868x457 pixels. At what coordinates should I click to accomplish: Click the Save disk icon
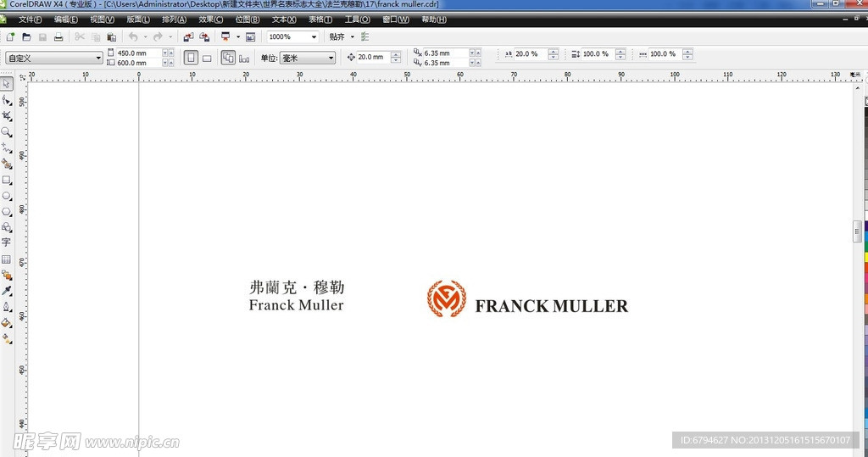[x=42, y=37]
